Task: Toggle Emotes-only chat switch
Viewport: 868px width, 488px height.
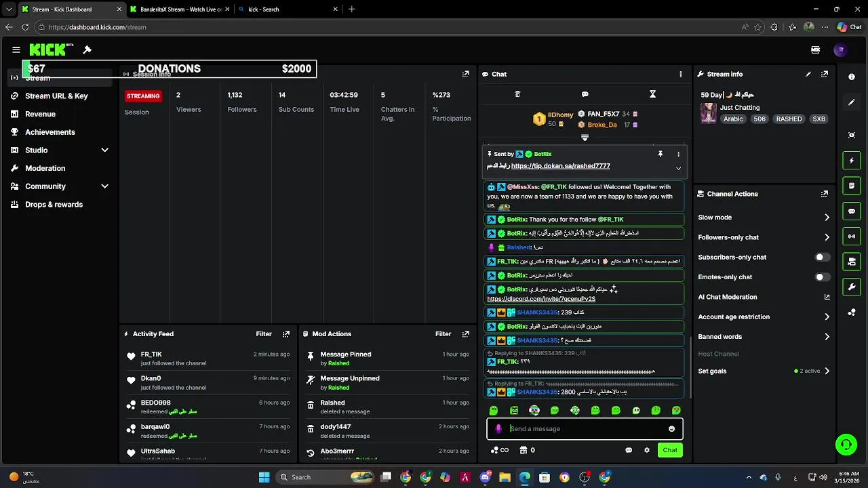Action: click(822, 277)
